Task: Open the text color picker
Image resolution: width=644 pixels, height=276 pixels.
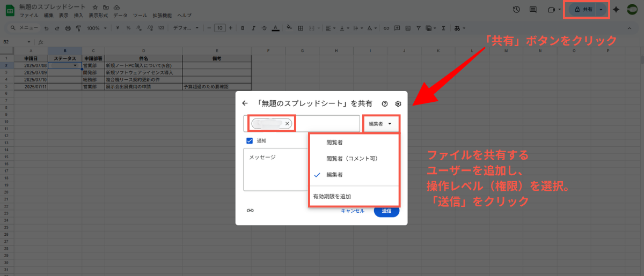Action: tap(275, 28)
